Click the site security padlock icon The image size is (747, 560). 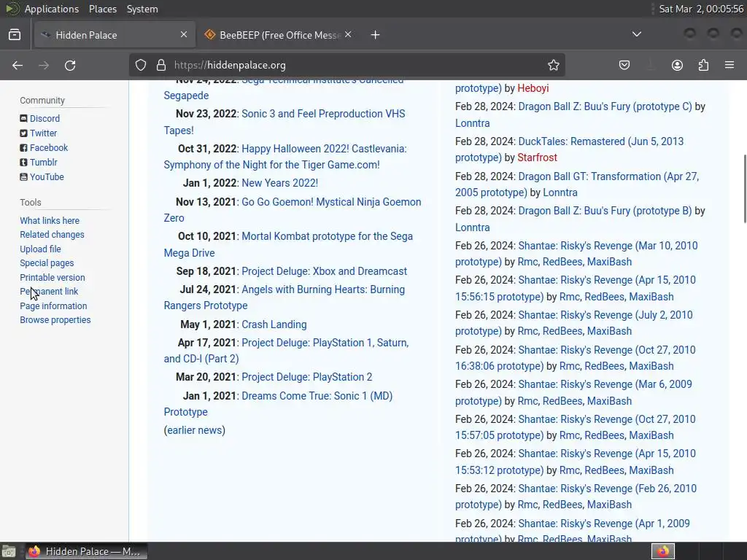161,65
